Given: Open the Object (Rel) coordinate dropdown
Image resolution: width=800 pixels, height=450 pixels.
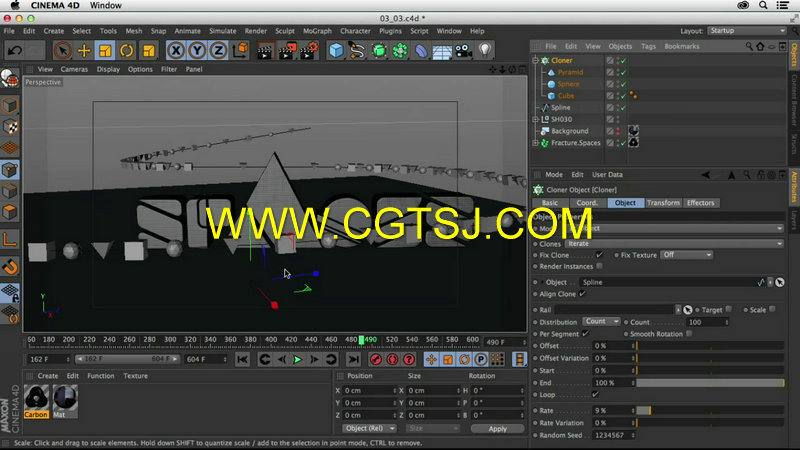Looking at the screenshot, I should (369, 429).
